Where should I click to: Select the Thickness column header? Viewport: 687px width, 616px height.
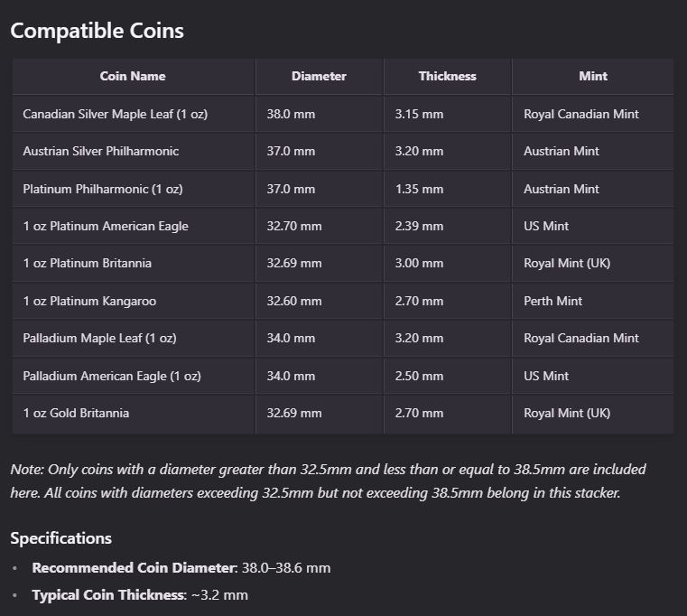point(447,77)
